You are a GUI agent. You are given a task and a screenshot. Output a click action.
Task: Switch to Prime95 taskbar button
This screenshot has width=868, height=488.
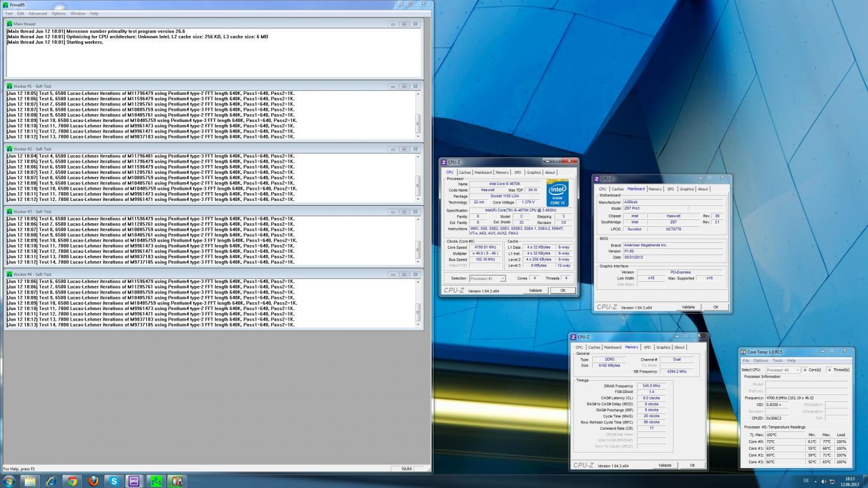tap(156, 481)
